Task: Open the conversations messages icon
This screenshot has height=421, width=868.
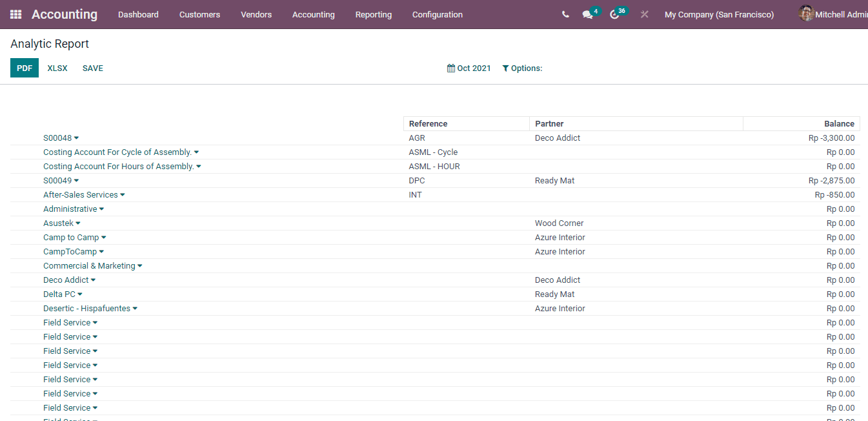Action: click(587, 14)
